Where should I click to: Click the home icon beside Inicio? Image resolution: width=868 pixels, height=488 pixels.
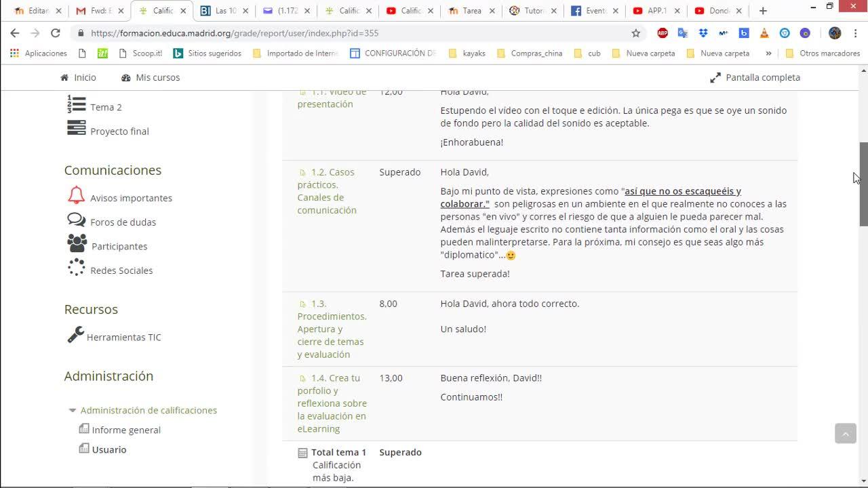click(x=64, y=77)
